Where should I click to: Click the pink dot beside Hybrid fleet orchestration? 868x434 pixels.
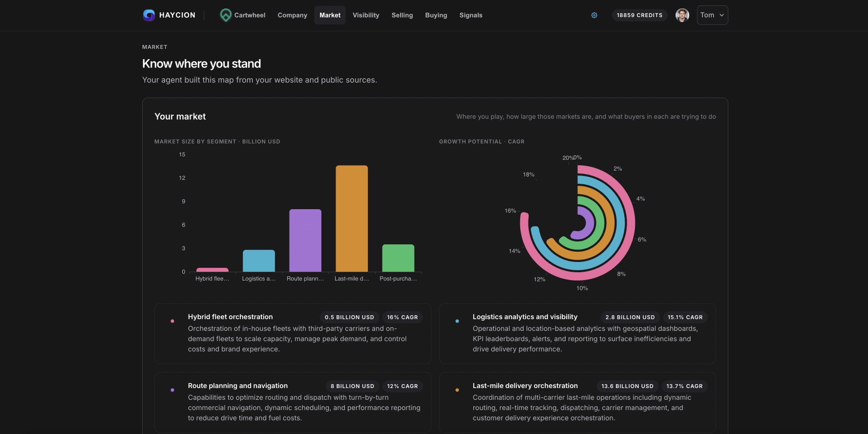click(172, 321)
